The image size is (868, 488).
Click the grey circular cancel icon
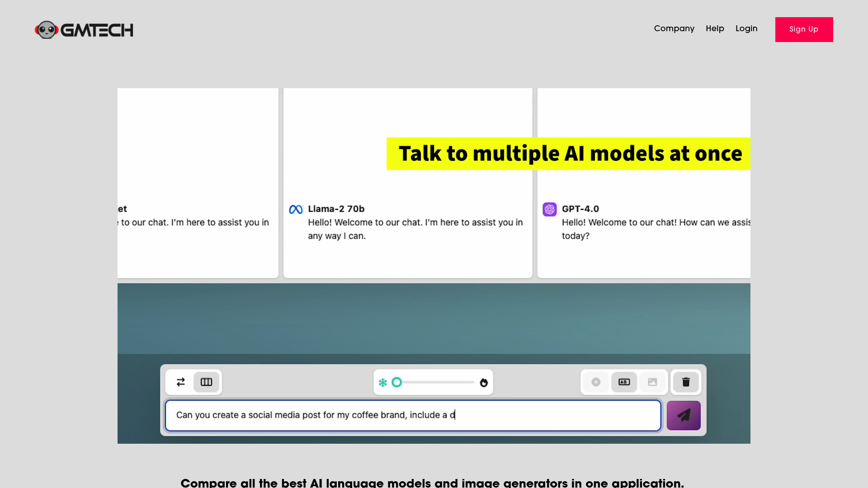(x=596, y=382)
